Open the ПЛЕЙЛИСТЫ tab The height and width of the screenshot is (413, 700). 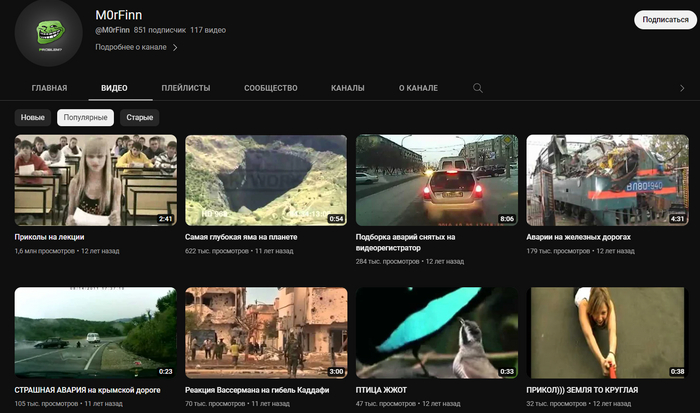click(186, 88)
